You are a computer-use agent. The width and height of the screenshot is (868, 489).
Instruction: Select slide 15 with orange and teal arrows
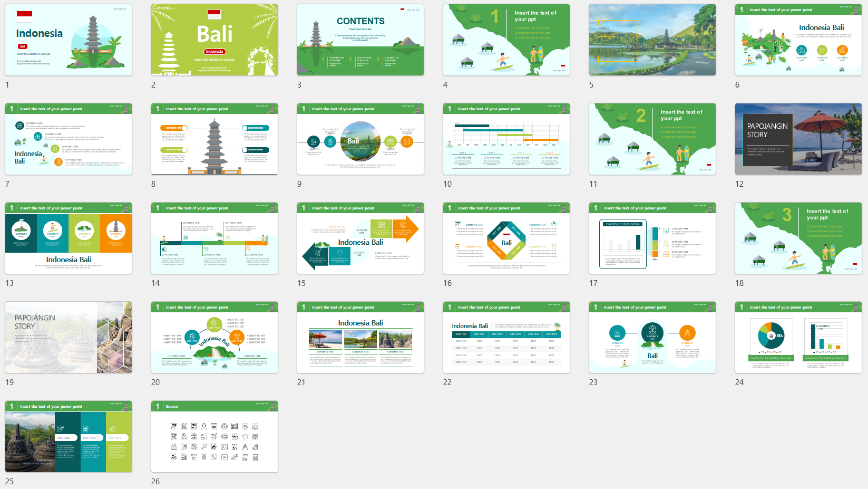point(360,238)
